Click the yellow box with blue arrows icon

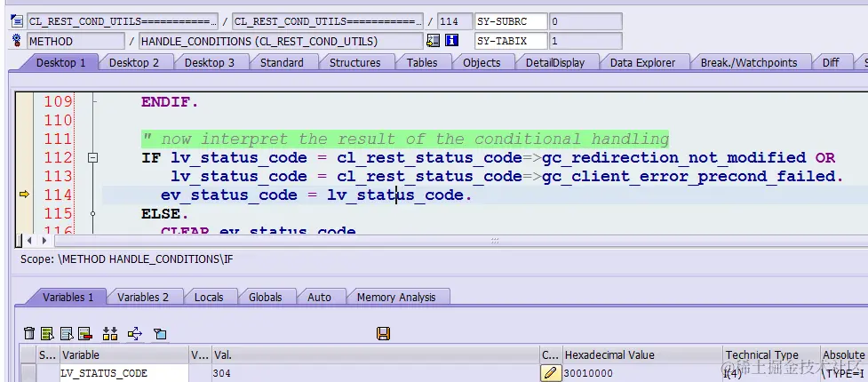[135, 333]
